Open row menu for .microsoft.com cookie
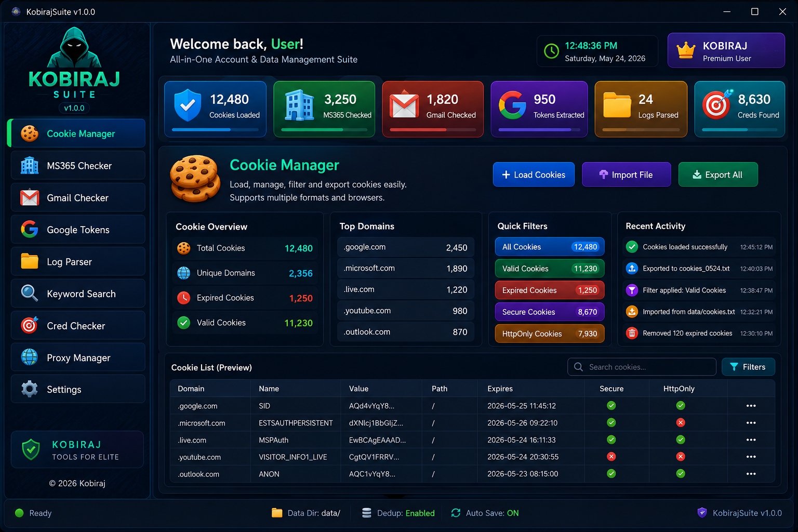The height and width of the screenshot is (532, 798). (x=751, y=423)
